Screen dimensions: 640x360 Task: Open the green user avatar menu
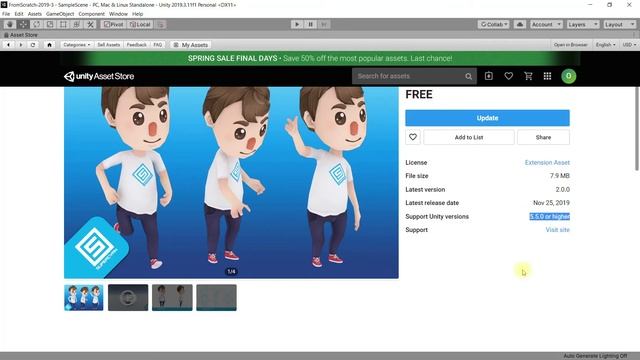(569, 76)
